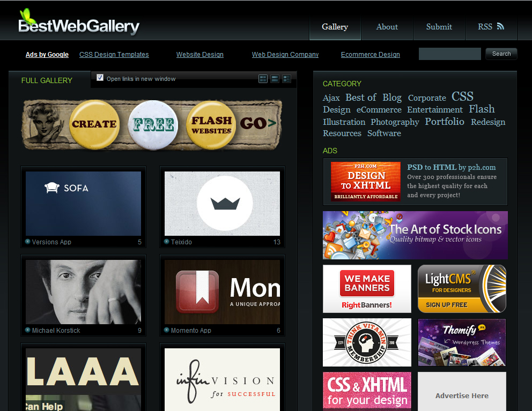Screen dimensions: 532x411
Task: Select the Full Gallery tab
Action: click(x=47, y=80)
